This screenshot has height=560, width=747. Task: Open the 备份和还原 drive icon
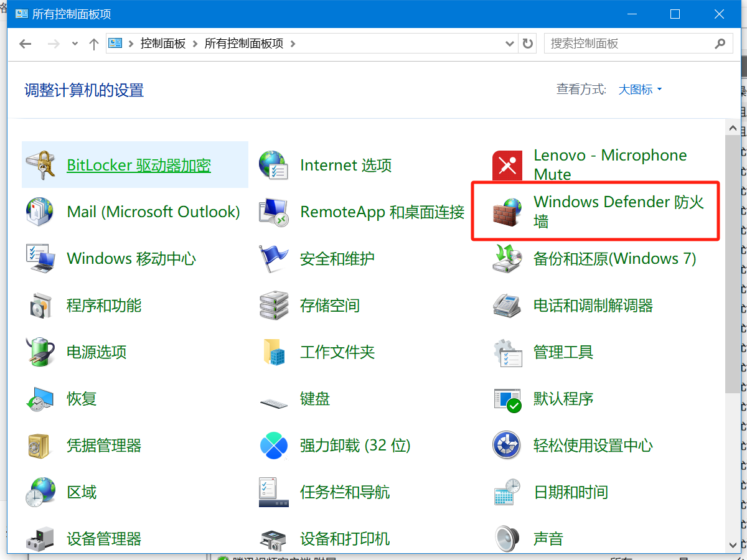pos(507,258)
